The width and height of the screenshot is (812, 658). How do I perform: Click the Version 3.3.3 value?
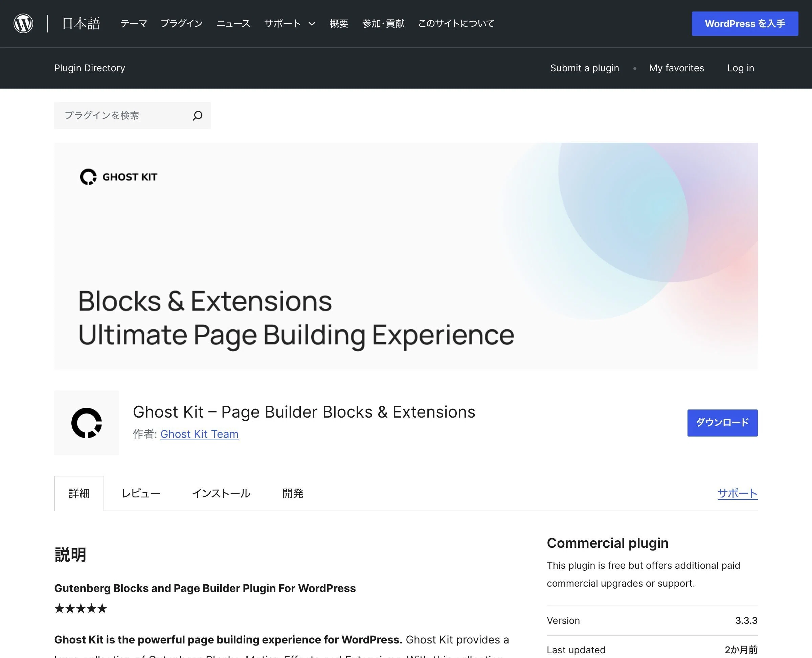pyautogui.click(x=746, y=620)
